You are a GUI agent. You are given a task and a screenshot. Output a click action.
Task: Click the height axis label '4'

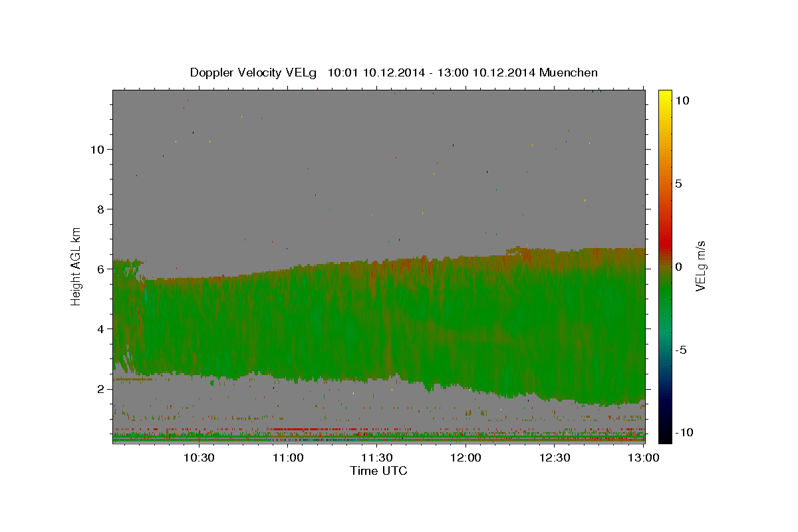[x=101, y=329]
